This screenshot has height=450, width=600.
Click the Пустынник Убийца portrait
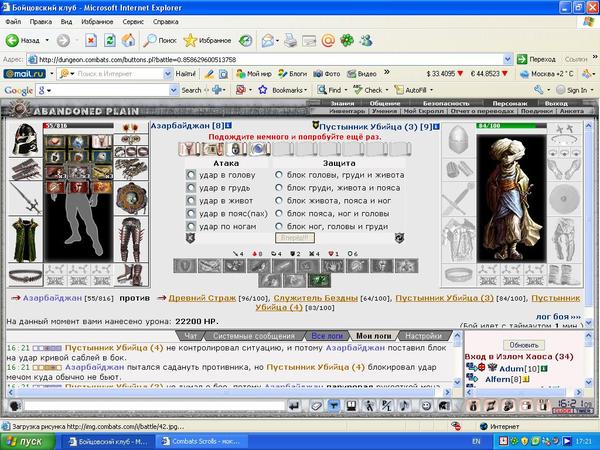tap(512, 198)
